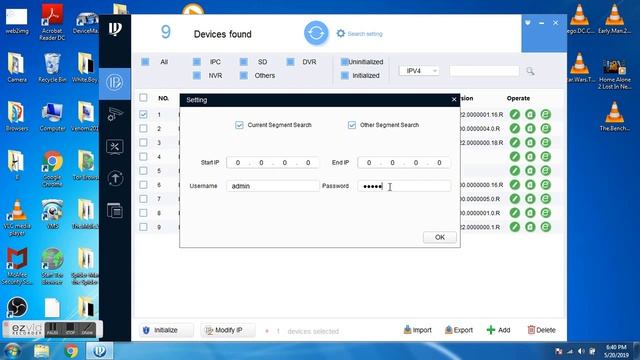
Task: Open Windows Start menu
Action: point(12,351)
